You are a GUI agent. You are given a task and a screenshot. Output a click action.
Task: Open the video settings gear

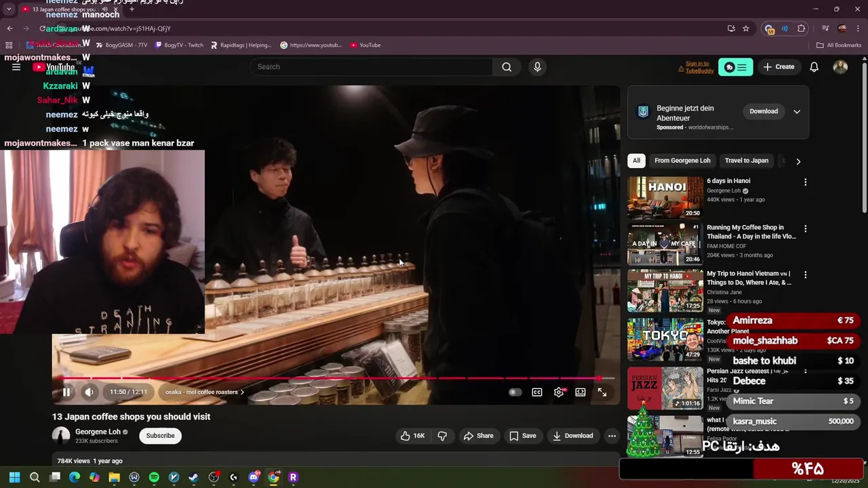tap(559, 392)
